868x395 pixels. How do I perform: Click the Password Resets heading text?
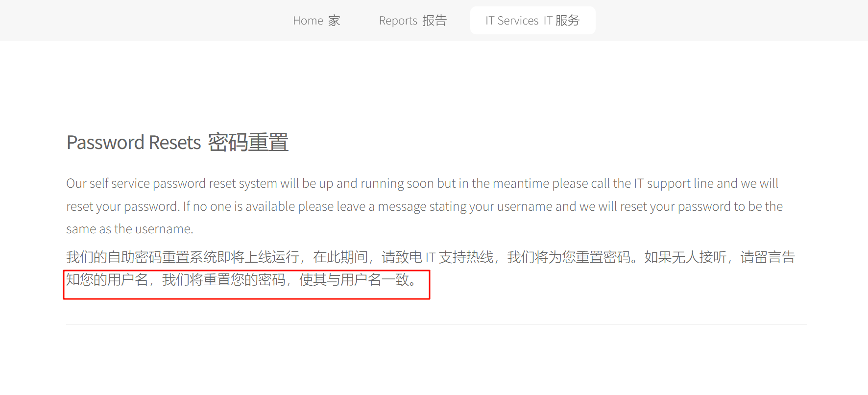pyautogui.click(x=134, y=143)
